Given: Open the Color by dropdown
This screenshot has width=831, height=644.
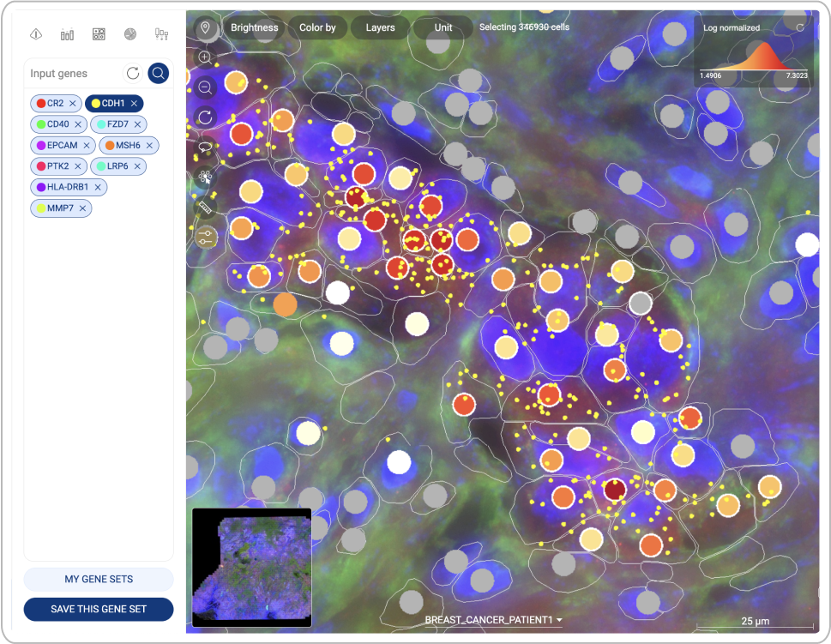Looking at the screenshot, I should click(x=317, y=27).
